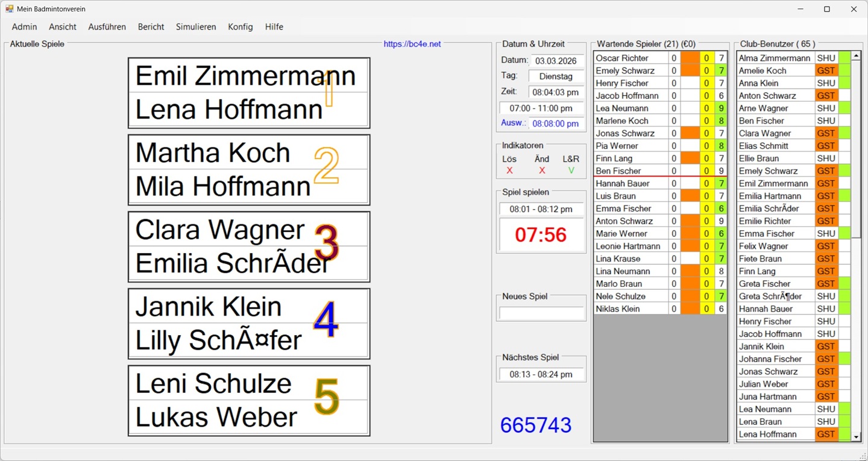Open the Simulieren menu
Image resolution: width=868 pixels, height=461 pixels.
click(196, 27)
